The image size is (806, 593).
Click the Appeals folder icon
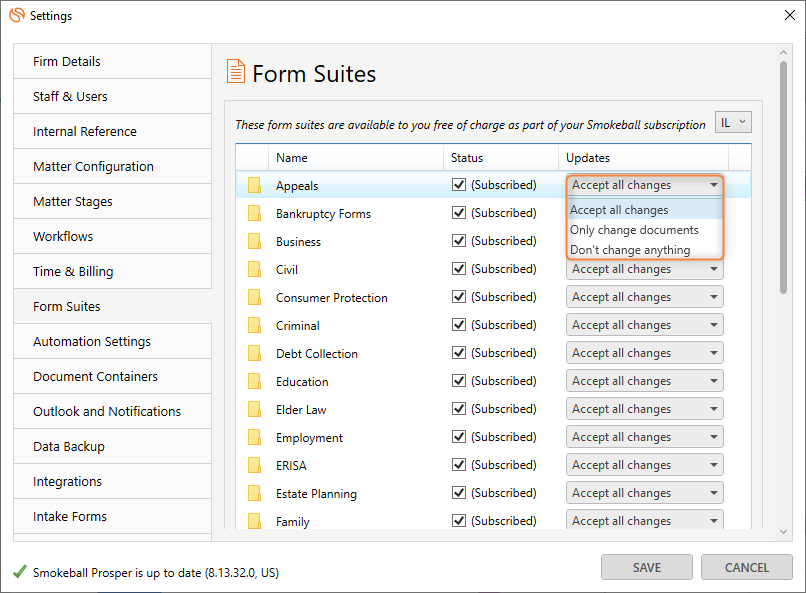tap(254, 185)
